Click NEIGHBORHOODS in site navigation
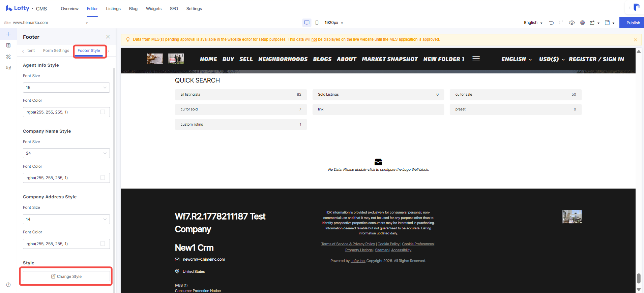 (283, 59)
